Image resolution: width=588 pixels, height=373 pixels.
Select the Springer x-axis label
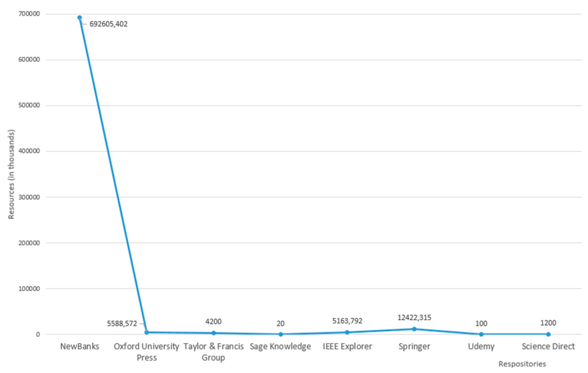point(414,346)
